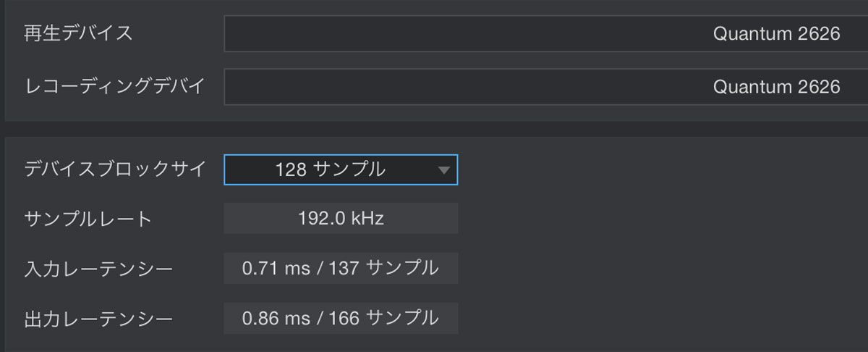Click the 出力レーテンシー label
The width and height of the screenshot is (868, 352).
[x=98, y=319]
